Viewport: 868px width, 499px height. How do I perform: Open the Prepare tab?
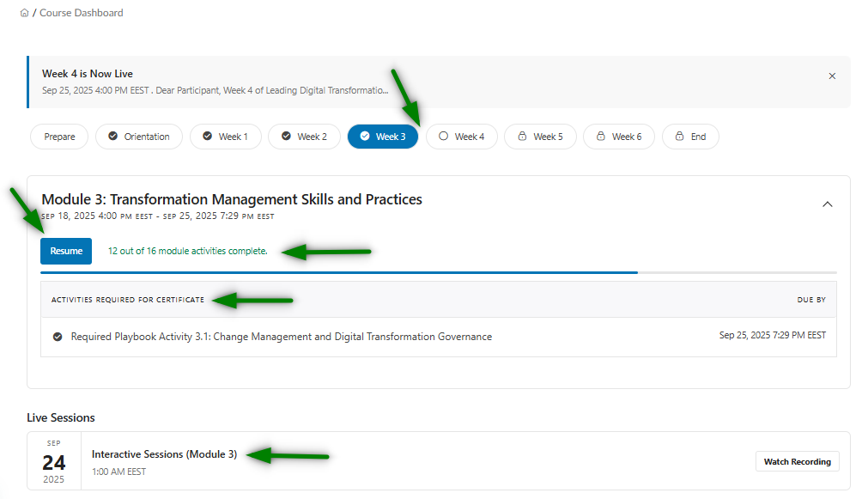pos(59,137)
